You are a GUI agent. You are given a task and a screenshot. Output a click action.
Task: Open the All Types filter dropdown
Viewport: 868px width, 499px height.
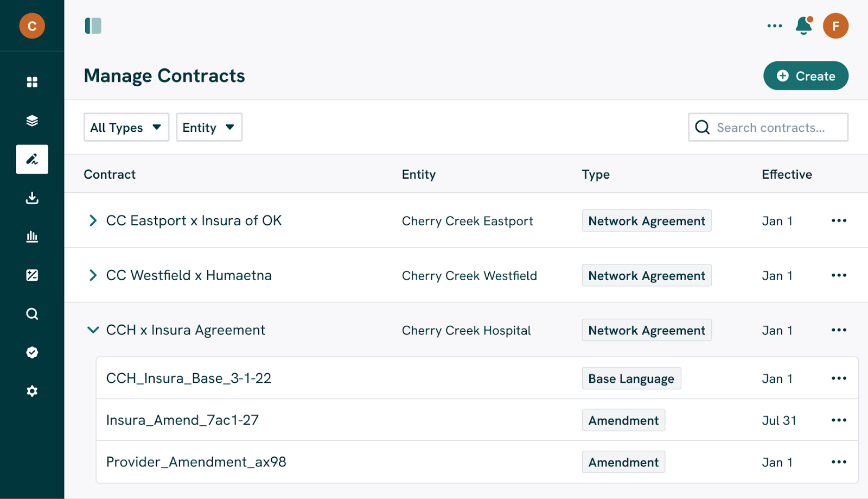click(x=126, y=128)
